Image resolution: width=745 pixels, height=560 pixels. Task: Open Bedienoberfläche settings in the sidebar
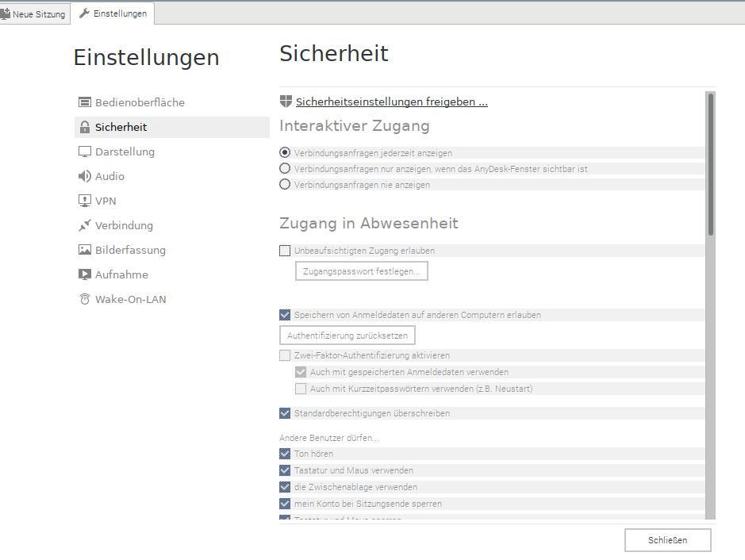point(84,102)
